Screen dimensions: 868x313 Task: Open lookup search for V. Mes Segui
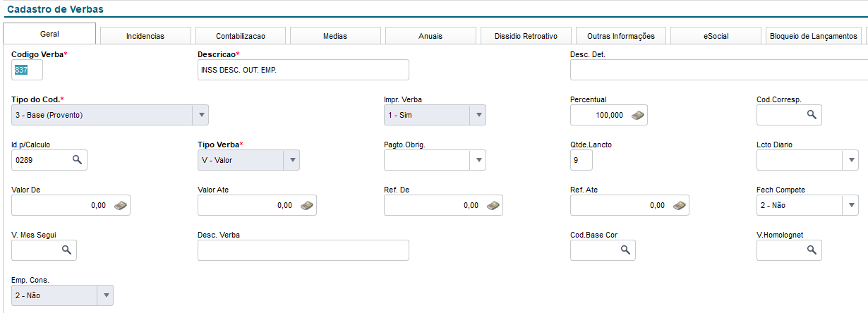(x=66, y=250)
